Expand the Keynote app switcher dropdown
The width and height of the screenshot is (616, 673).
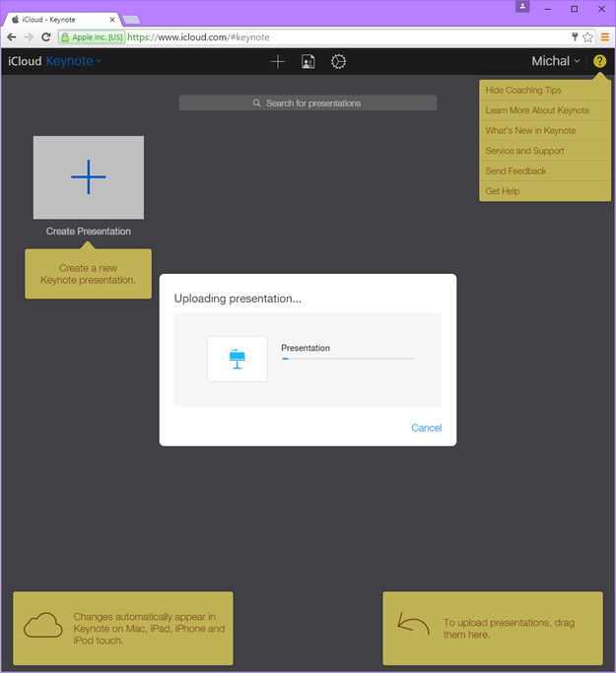73,61
